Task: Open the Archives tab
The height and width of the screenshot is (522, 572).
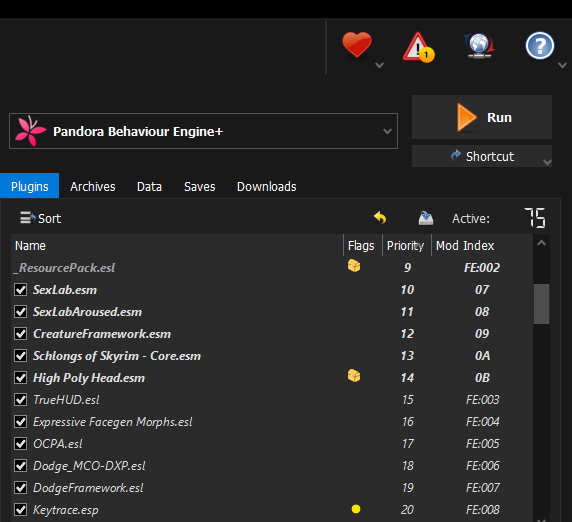Action: tap(93, 186)
